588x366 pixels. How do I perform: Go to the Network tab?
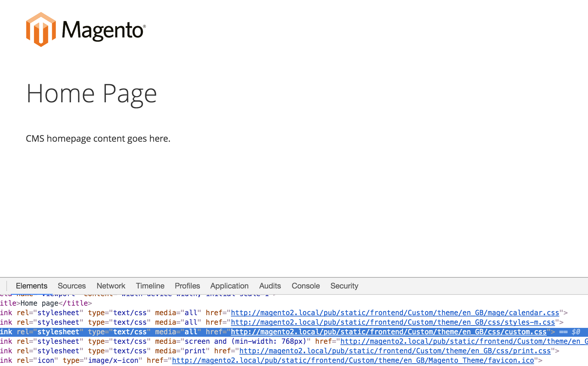[111, 286]
